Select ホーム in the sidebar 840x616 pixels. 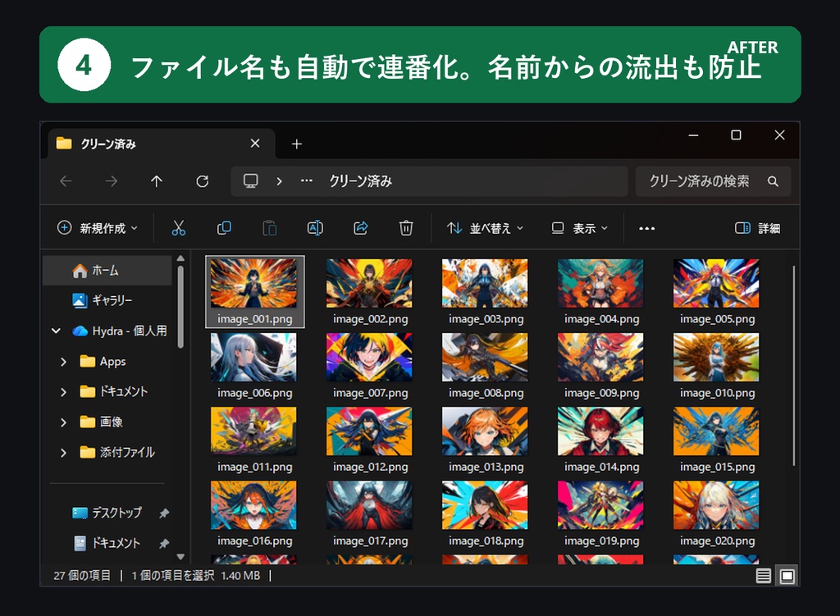(107, 271)
